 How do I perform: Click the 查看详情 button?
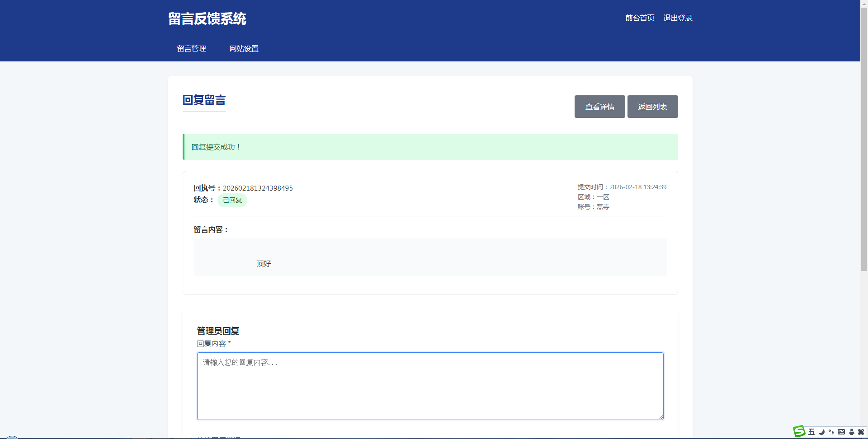599,107
